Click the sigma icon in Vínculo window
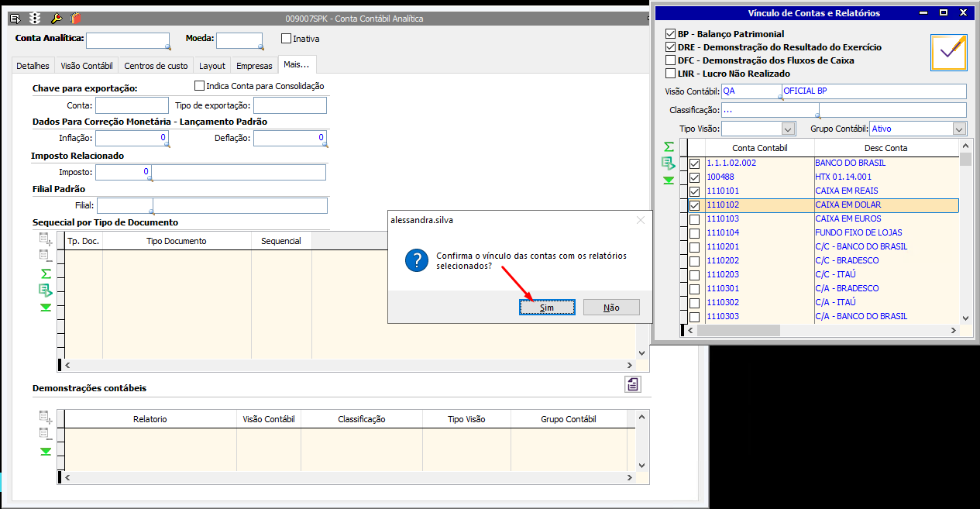This screenshot has height=509, width=980. point(668,146)
